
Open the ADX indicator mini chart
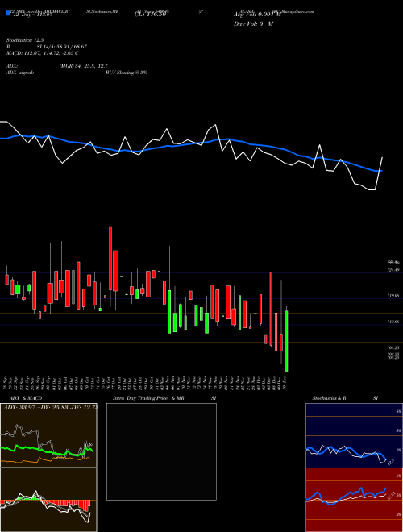(x=48, y=435)
